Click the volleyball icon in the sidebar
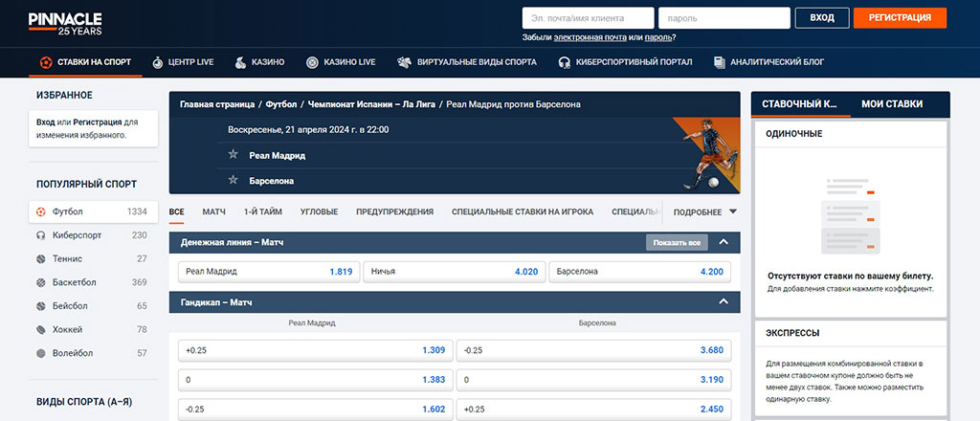The image size is (980, 421). (x=41, y=353)
